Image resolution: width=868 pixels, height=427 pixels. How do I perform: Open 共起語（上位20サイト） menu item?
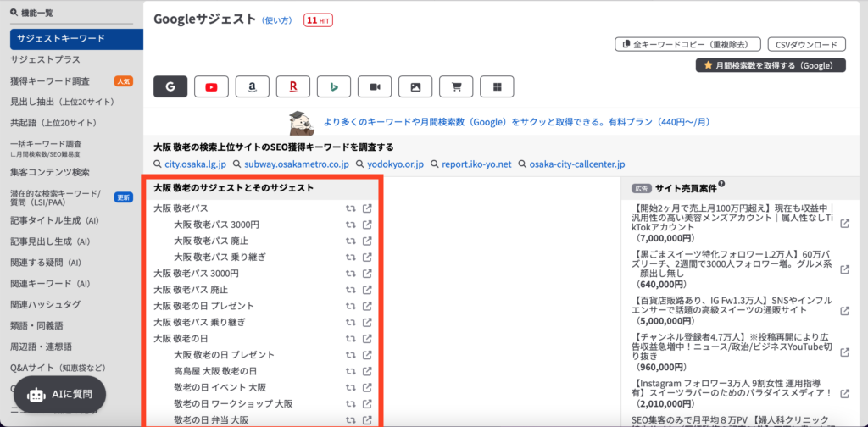[53, 122]
